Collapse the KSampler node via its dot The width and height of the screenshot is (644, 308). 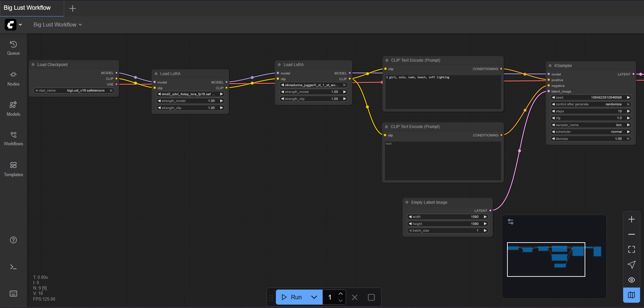point(550,66)
